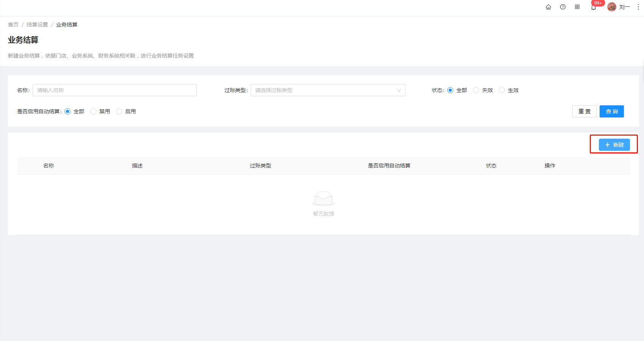Select 全部 radio for 是否启用自动结算
The height and width of the screenshot is (341, 644).
68,111
